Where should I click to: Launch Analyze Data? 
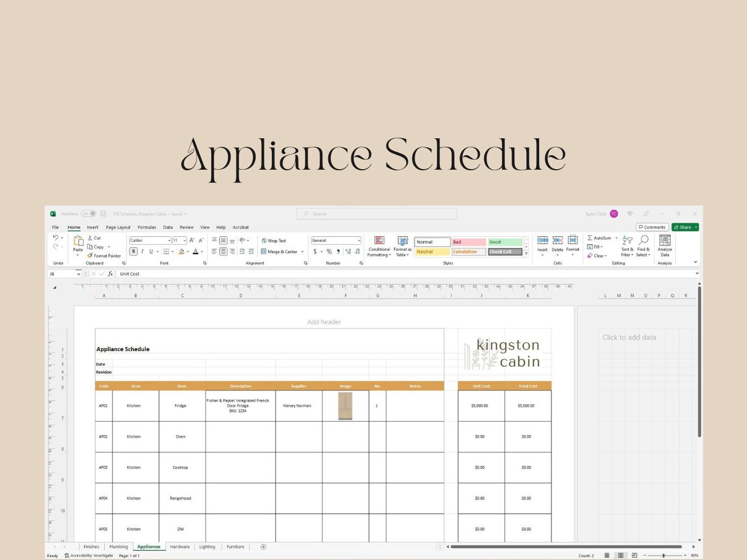point(665,246)
